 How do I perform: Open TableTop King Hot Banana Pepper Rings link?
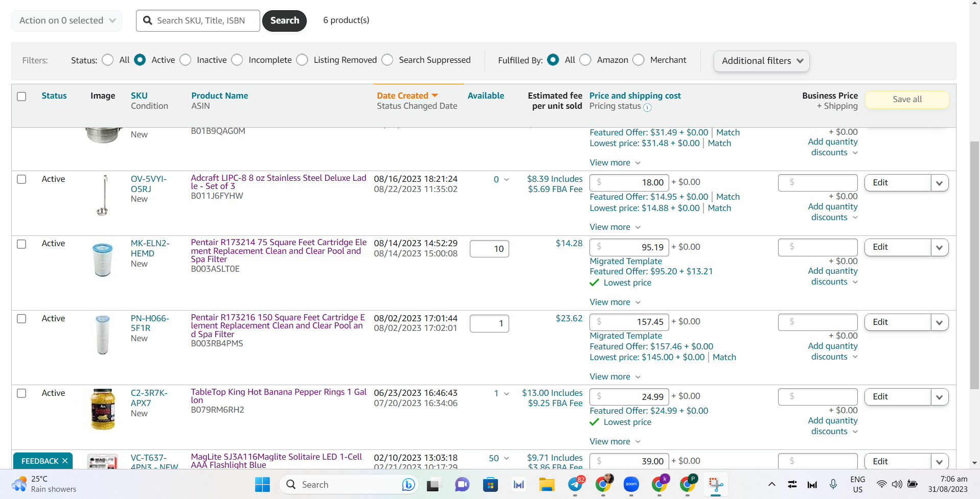coord(279,396)
